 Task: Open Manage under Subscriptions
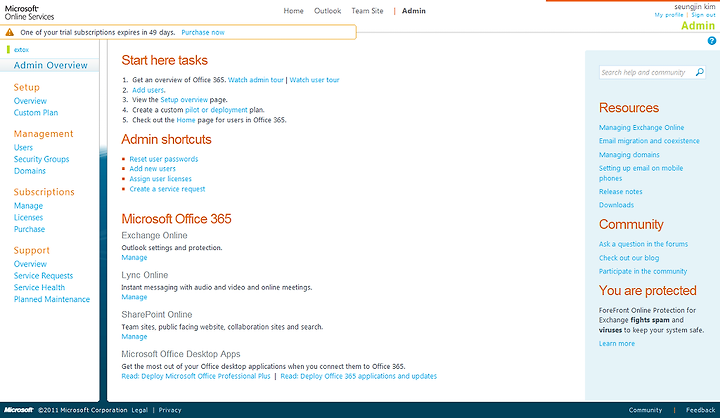click(x=28, y=206)
